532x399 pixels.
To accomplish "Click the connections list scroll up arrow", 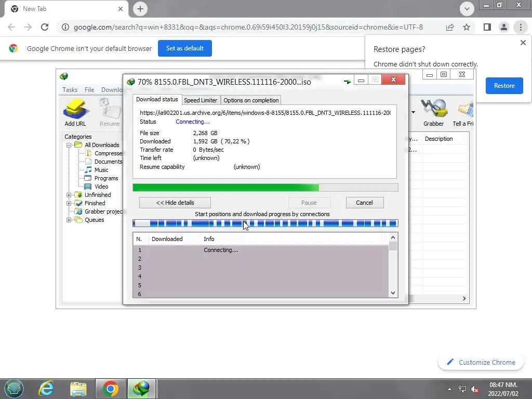I will coord(393,238).
